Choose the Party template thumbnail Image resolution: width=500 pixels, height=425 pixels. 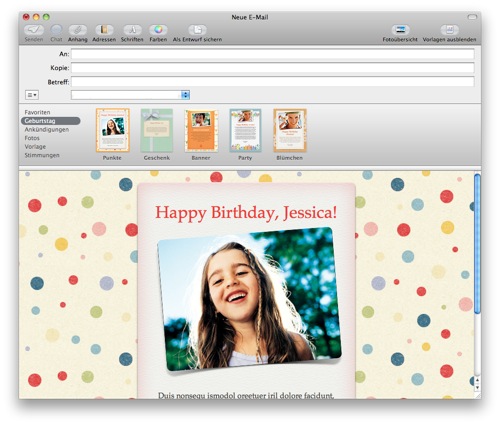pos(245,130)
